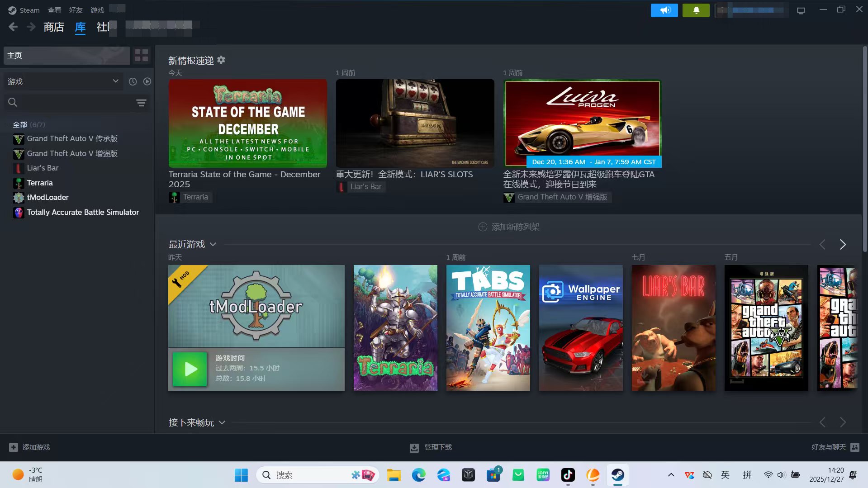The height and width of the screenshot is (488, 868).
Task: Toggle ready-to-play filter icon
Action: tap(147, 81)
